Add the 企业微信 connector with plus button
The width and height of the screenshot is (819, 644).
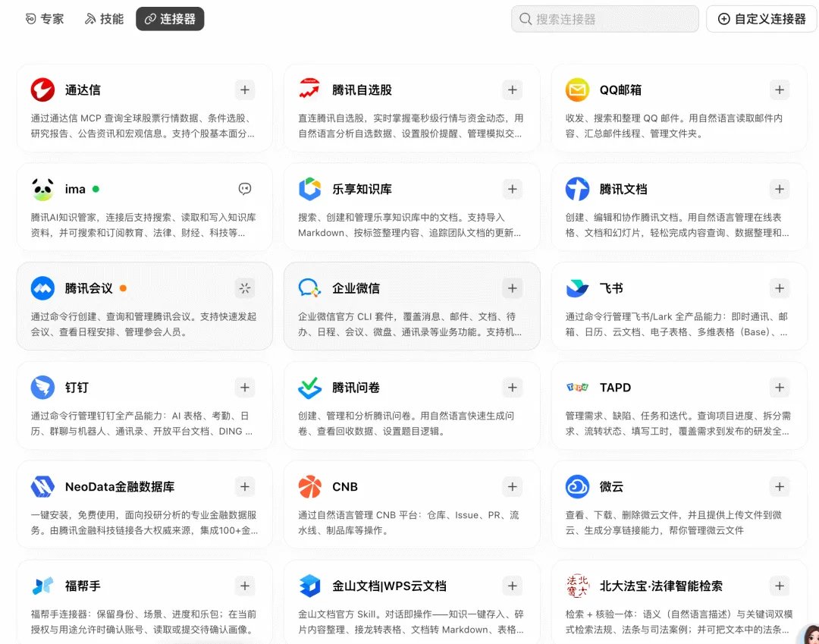512,288
